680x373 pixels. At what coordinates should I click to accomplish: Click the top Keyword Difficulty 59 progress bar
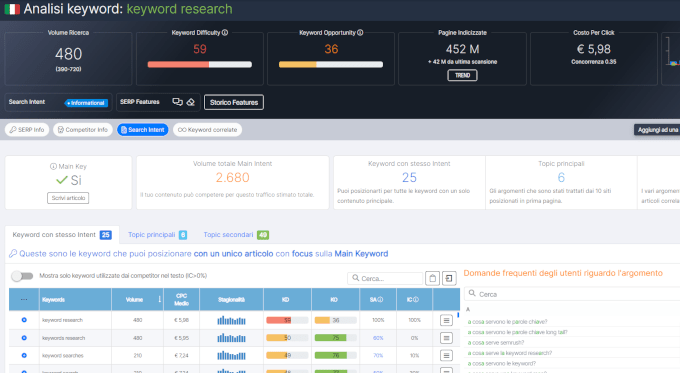point(199,65)
